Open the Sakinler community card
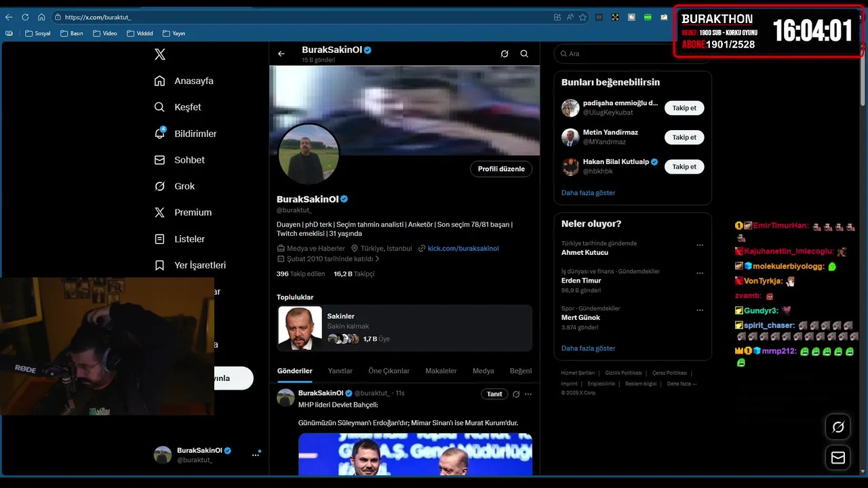This screenshot has height=488, width=868. [405, 328]
